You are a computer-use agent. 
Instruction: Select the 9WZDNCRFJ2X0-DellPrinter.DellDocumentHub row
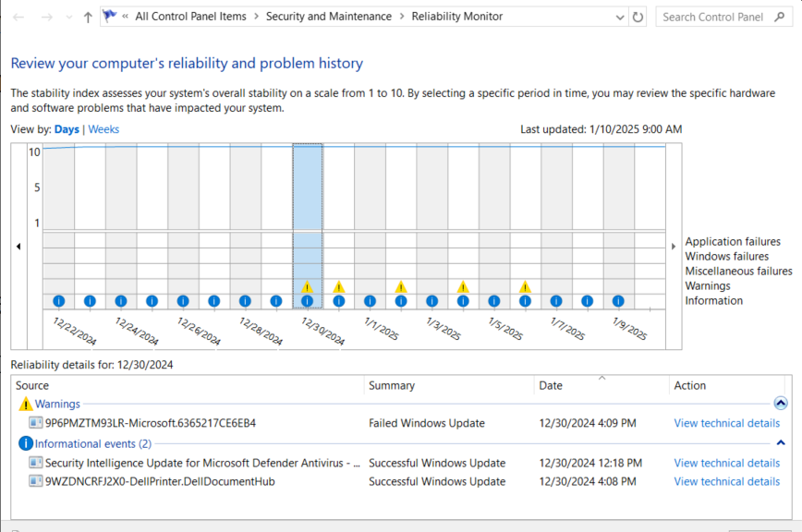point(402,481)
